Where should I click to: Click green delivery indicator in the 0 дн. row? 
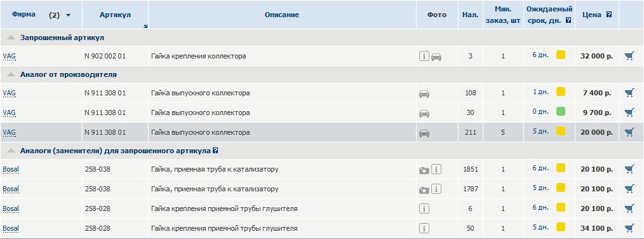(561, 111)
